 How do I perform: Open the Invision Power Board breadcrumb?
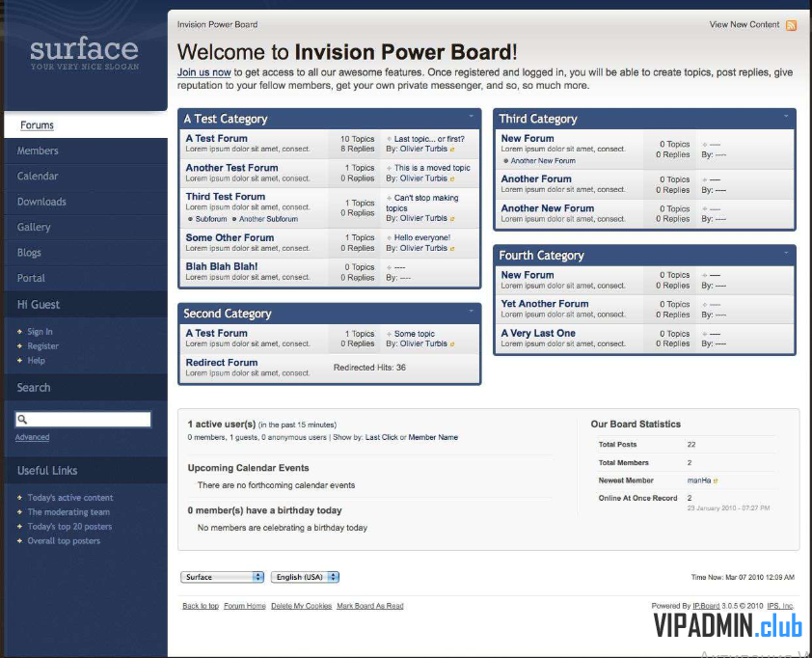pos(217,24)
